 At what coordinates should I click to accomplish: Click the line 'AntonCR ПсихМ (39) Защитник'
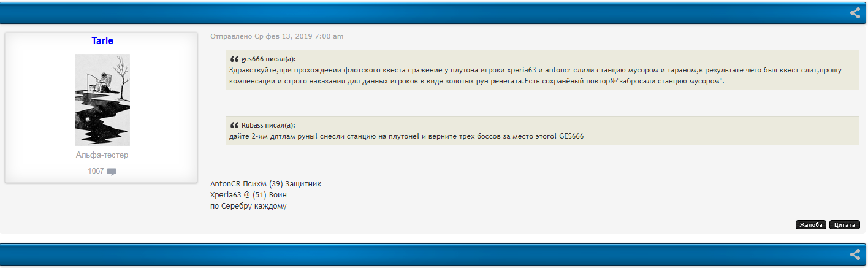(x=265, y=184)
